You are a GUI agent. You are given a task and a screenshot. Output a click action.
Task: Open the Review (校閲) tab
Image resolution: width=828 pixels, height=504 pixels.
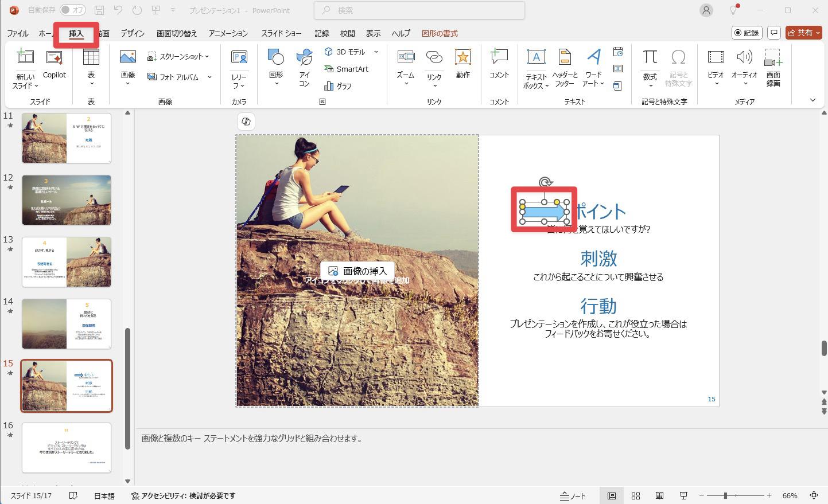[347, 33]
